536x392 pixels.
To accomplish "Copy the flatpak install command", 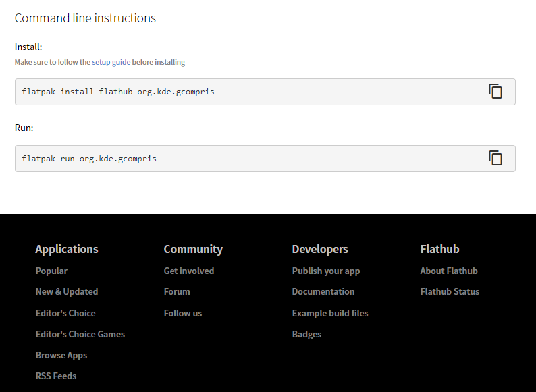I will pos(495,91).
